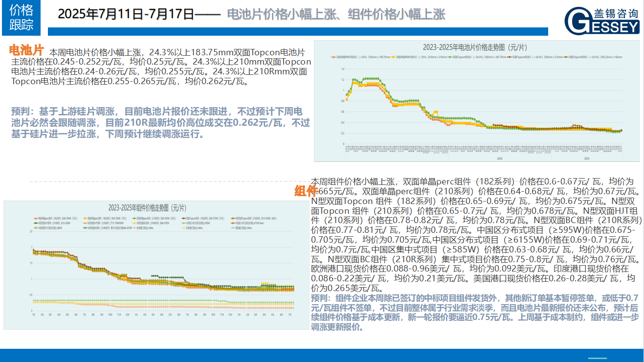Click the blue 价格跟踪 badge

pyautogui.click(x=22, y=18)
